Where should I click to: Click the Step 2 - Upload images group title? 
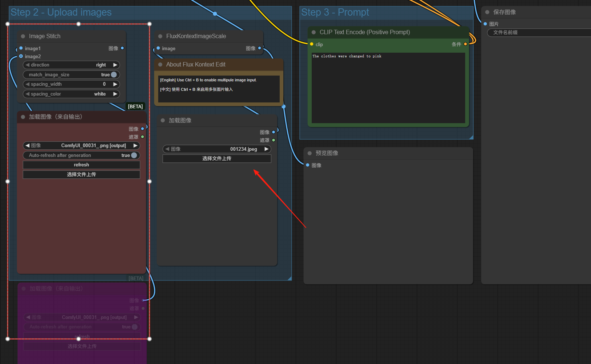tap(61, 12)
